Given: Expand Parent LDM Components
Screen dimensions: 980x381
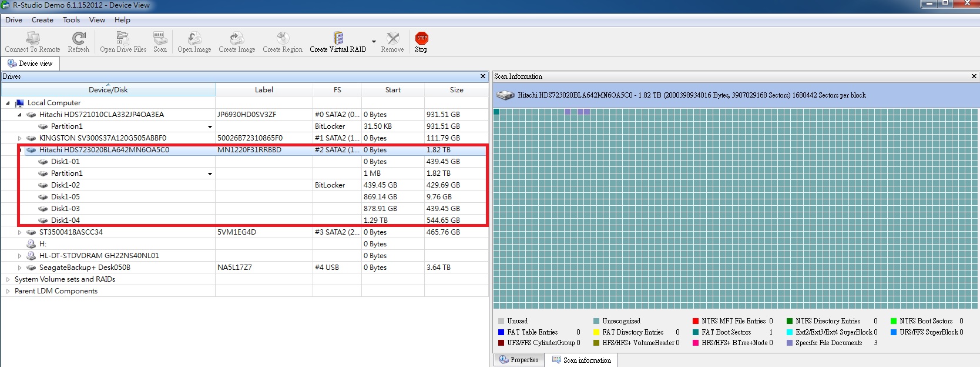Looking at the screenshot, I should tap(8, 291).
